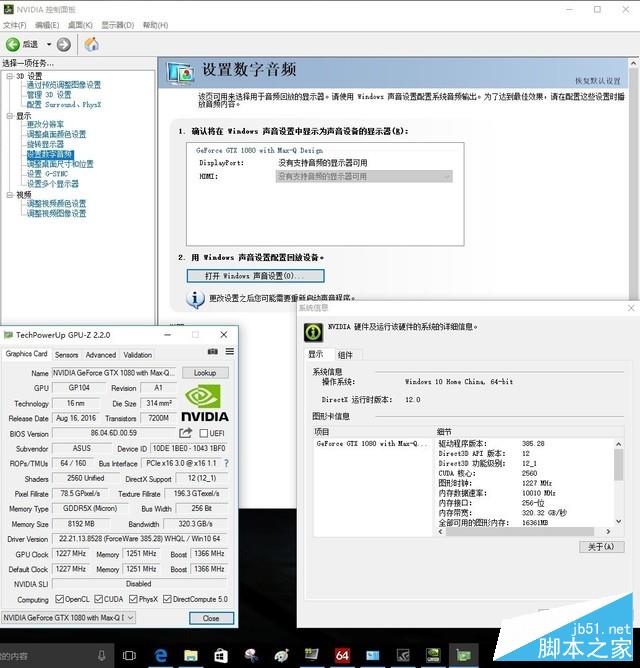Click the GPU-Z Name text field
Screen dimensions: 640x668
tap(114, 373)
